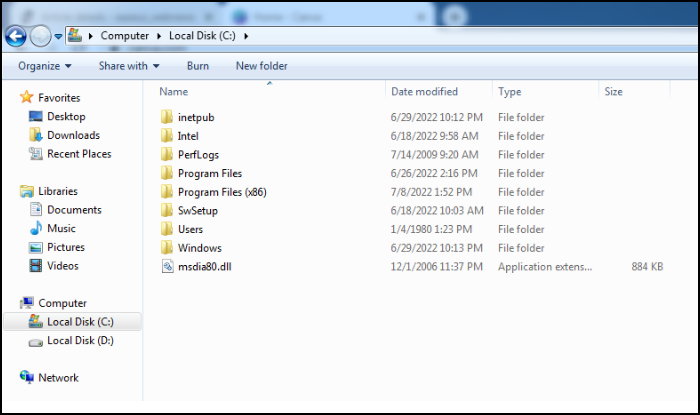Click the Network icon in navigation pane

point(27,378)
